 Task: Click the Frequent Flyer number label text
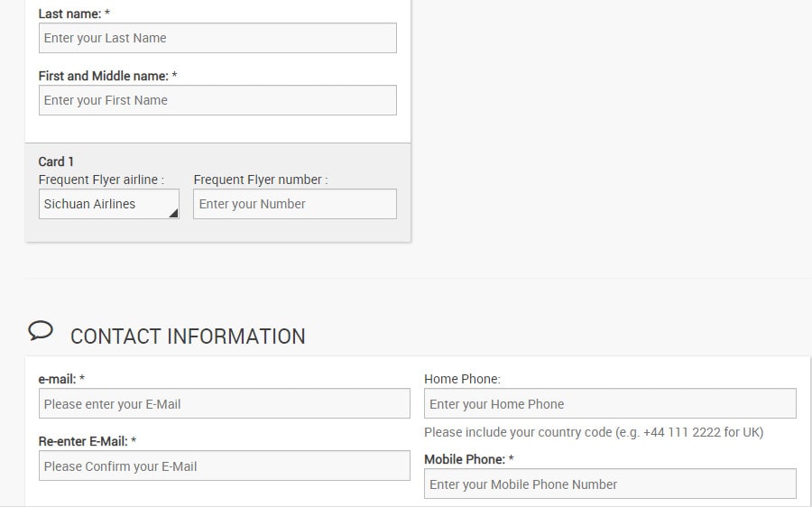[x=261, y=180]
